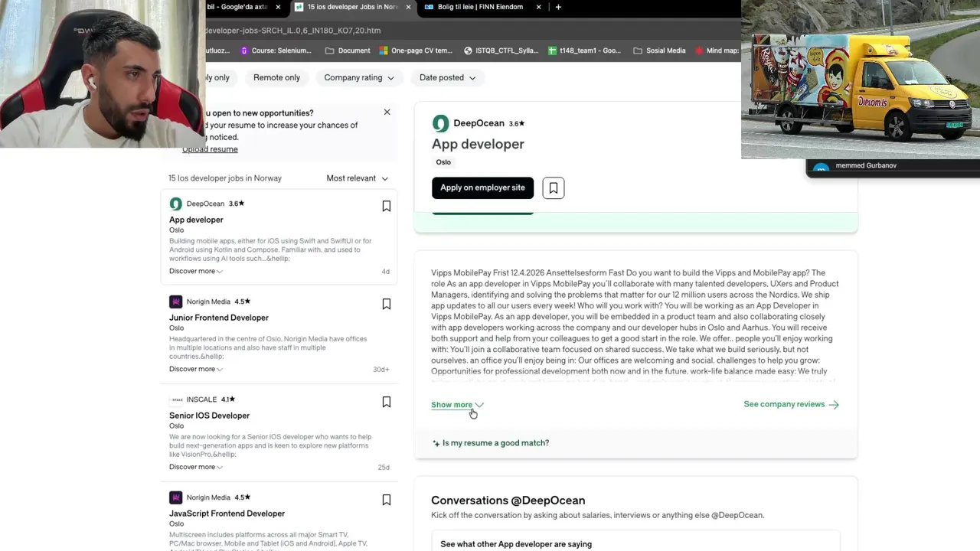Open the Sosial Media bookmarks folder

[659, 51]
